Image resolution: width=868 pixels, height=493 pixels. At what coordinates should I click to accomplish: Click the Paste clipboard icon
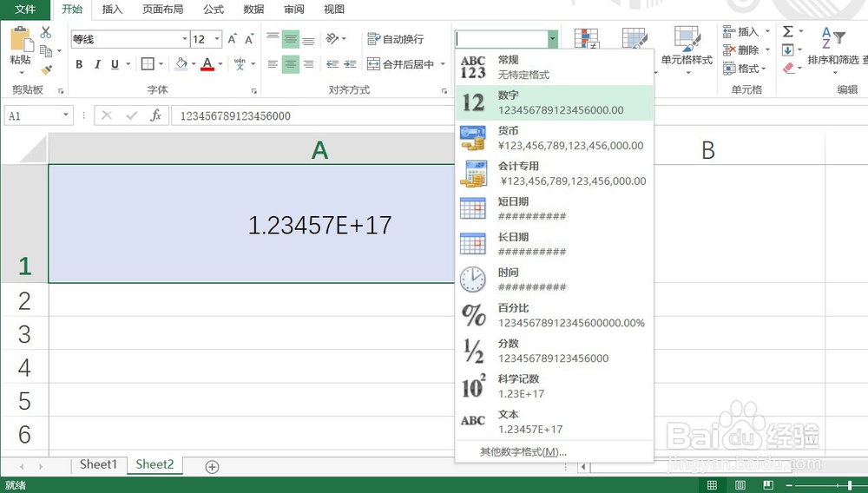pos(21,40)
